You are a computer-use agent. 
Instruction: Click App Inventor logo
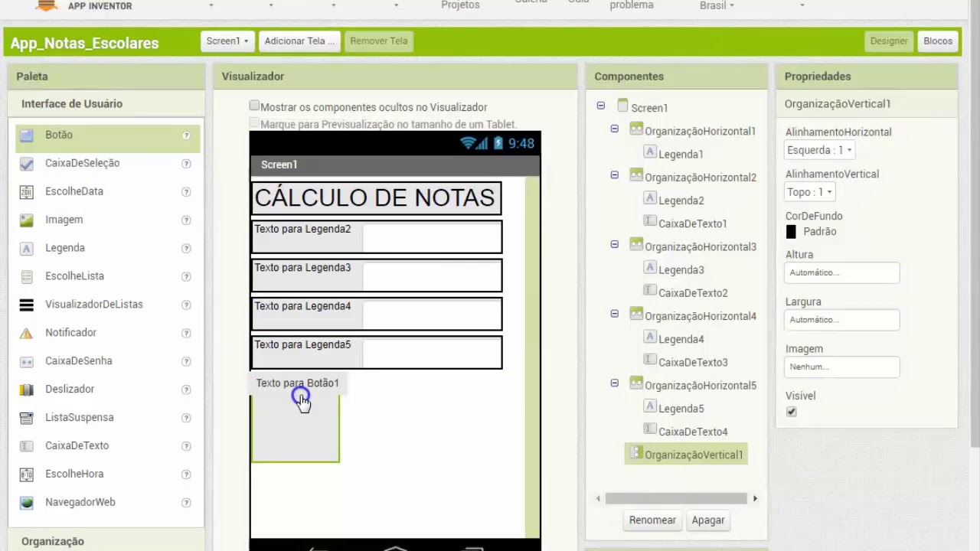tap(47, 5)
